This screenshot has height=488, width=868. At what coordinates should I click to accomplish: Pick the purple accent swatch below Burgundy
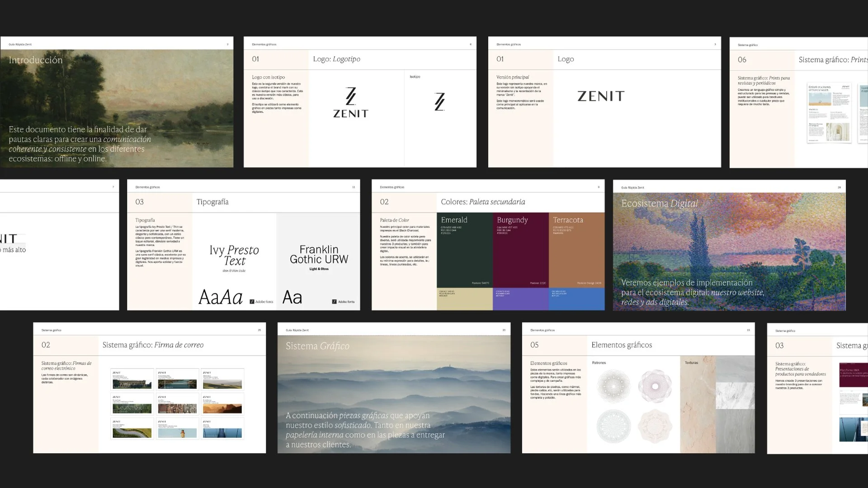coord(521,299)
